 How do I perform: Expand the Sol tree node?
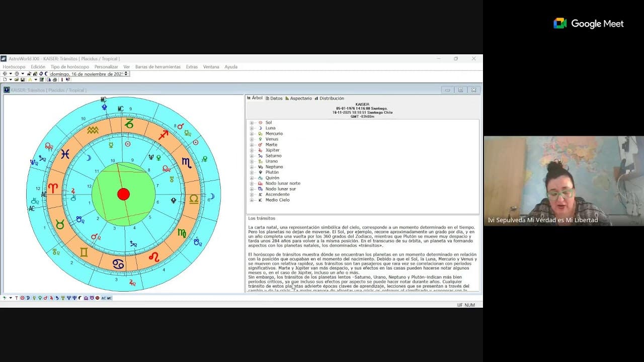click(x=252, y=123)
